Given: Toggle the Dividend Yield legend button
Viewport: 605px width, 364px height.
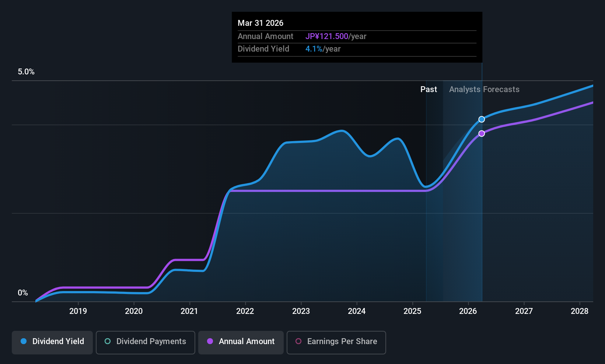Looking at the screenshot, I should click(52, 342).
